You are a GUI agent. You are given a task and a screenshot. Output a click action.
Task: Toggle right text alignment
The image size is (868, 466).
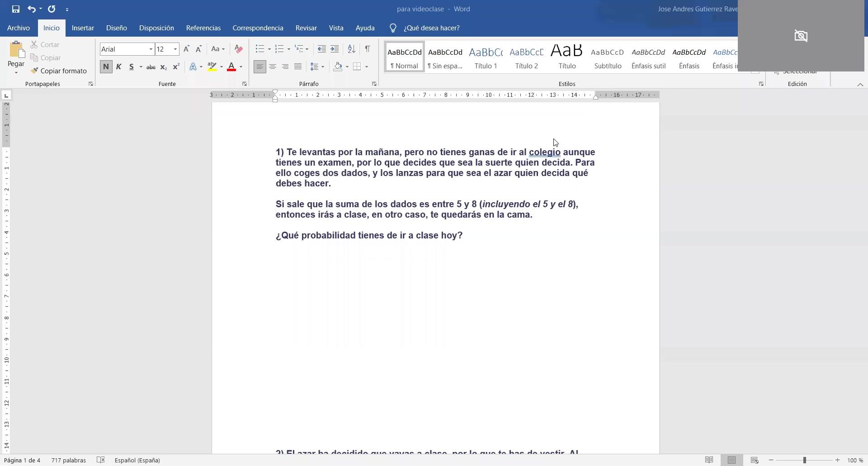(285, 67)
